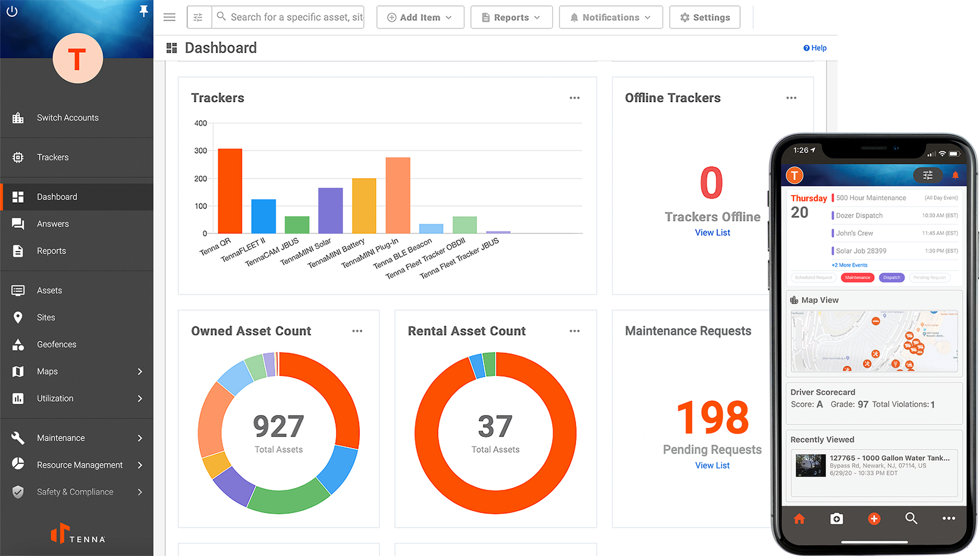Open Owned Asset Count options ellipsis

point(357,331)
